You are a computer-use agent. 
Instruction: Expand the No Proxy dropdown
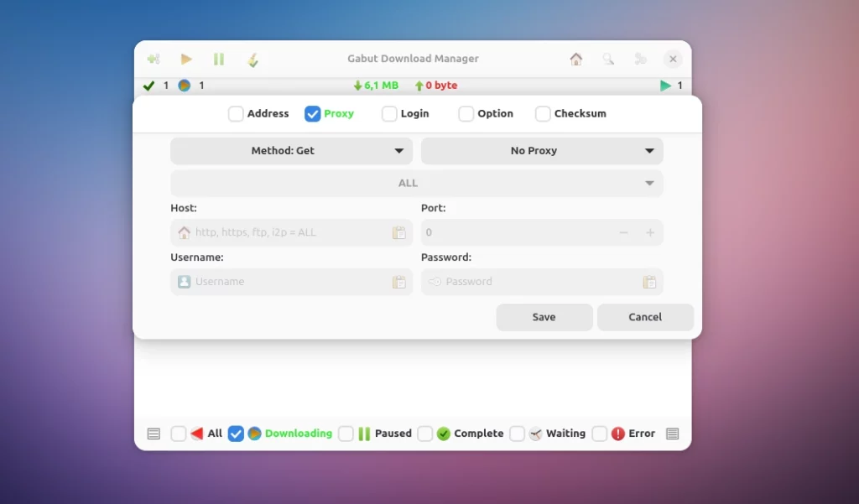click(542, 151)
